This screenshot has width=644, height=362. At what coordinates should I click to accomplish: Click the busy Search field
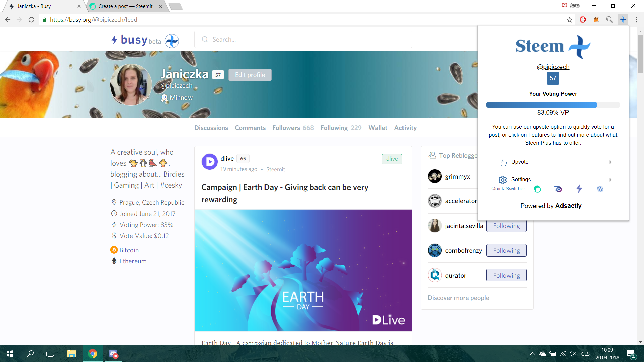pos(303,39)
